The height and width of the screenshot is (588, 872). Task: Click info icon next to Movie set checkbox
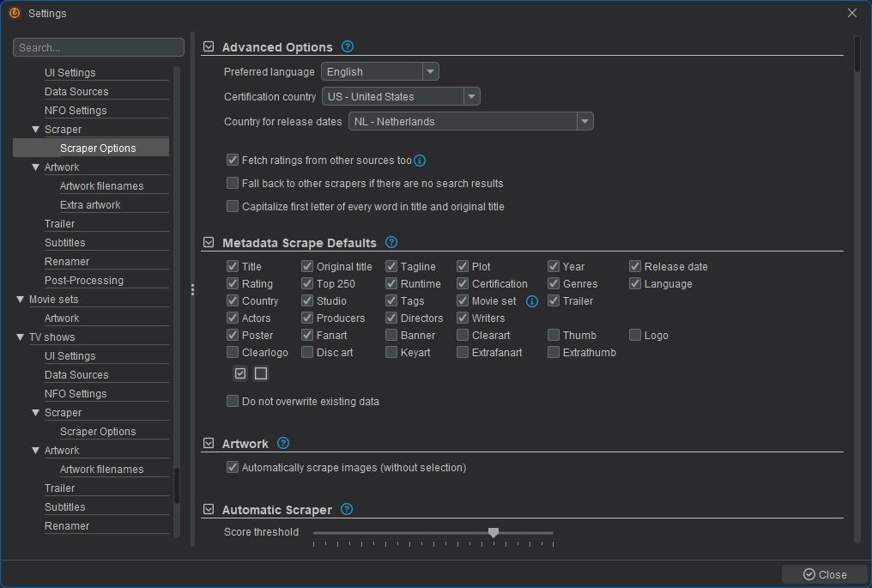point(532,301)
